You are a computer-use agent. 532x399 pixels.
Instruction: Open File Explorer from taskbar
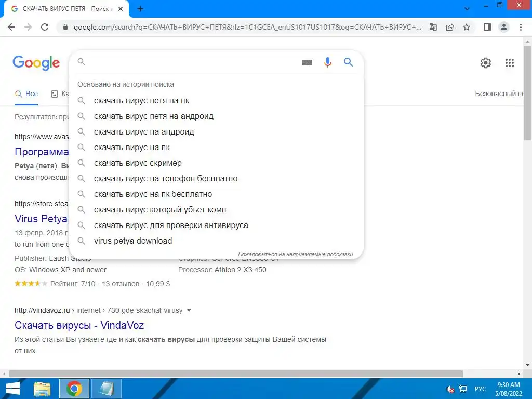pyautogui.click(x=42, y=389)
